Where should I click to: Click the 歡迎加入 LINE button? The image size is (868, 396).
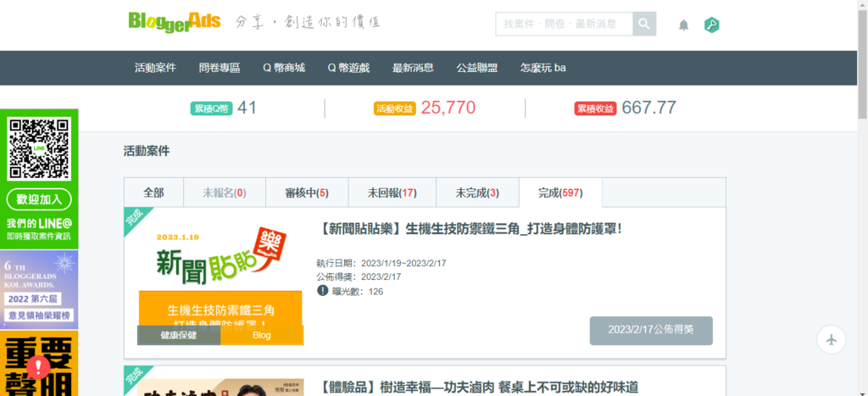point(39,199)
